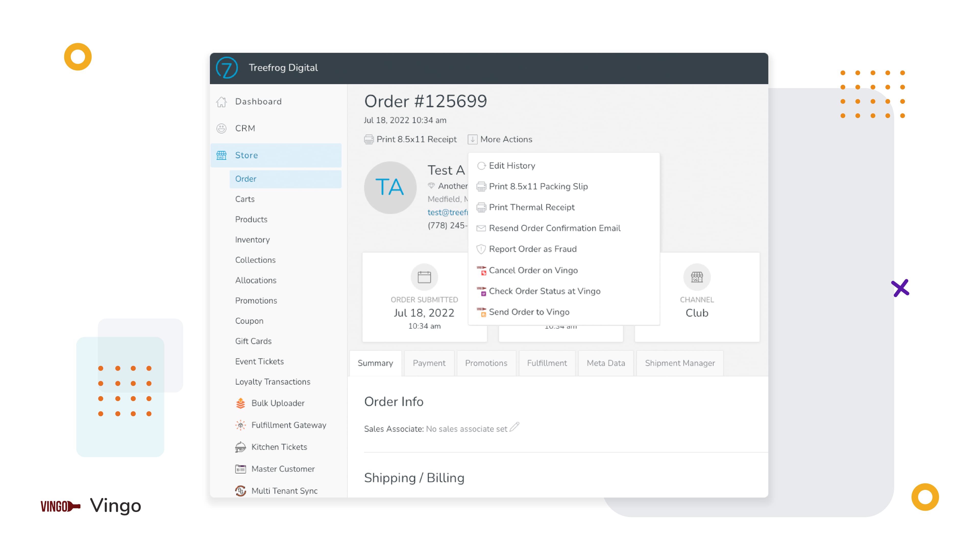
Task: Go to Inventory in sidebar
Action: pyautogui.click(x=252, y=240)
